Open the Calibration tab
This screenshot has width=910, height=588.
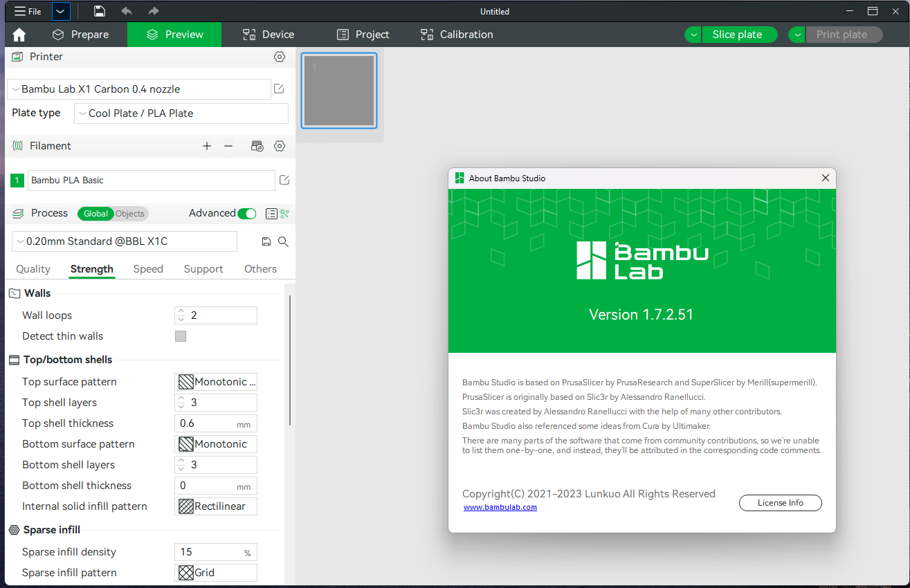click(x=457, y=35)
